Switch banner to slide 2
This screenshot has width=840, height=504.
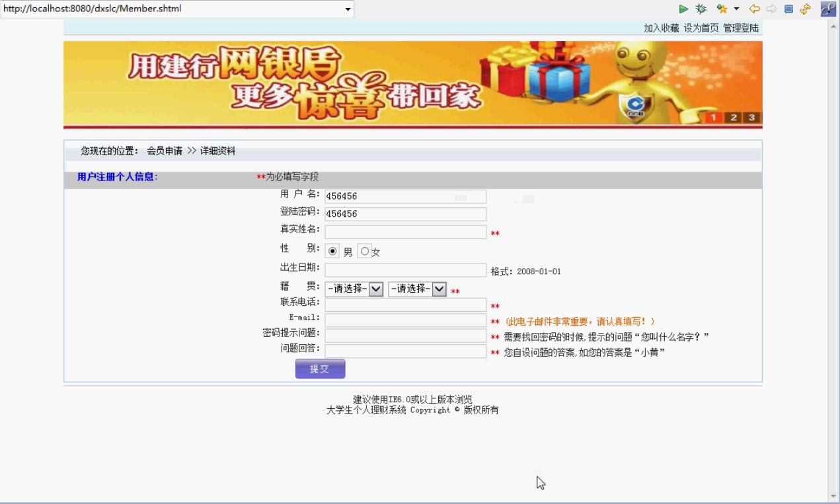point(734,118)
